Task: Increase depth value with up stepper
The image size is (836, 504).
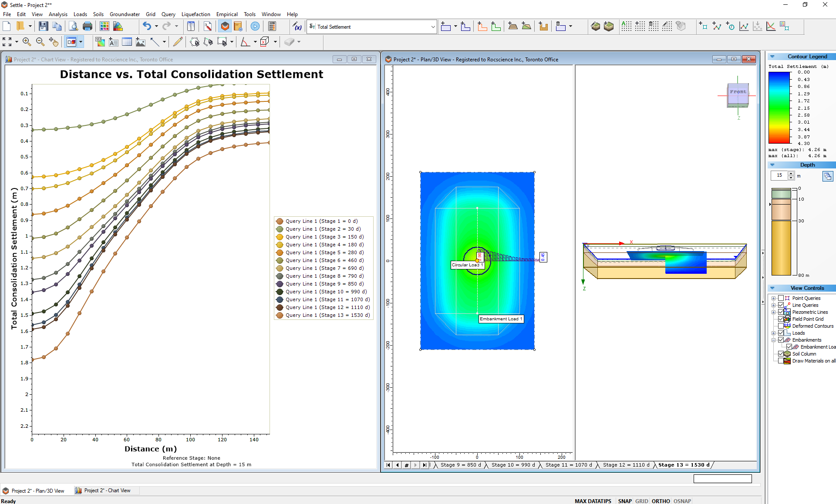Action: coord(791,173)
